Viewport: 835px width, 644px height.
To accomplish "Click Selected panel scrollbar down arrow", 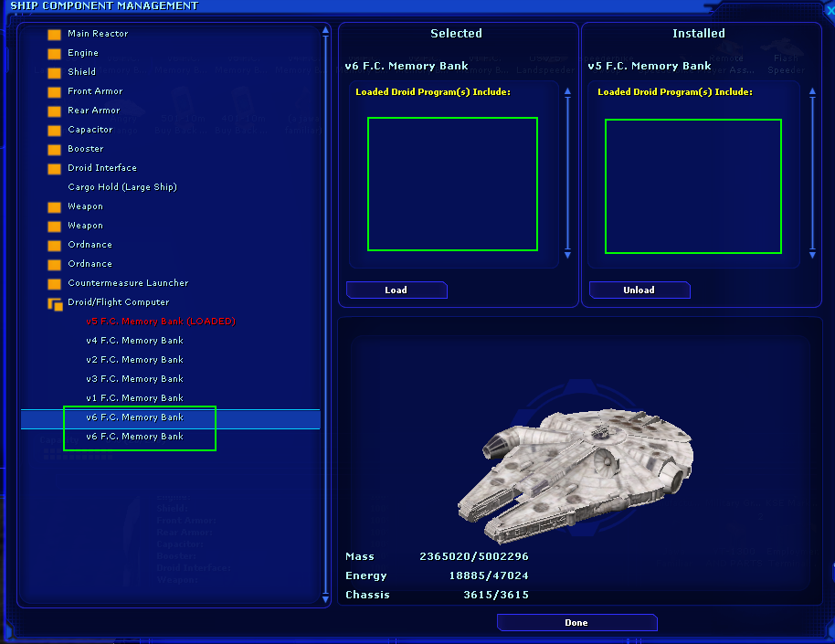I will click(x=567, y=255).
